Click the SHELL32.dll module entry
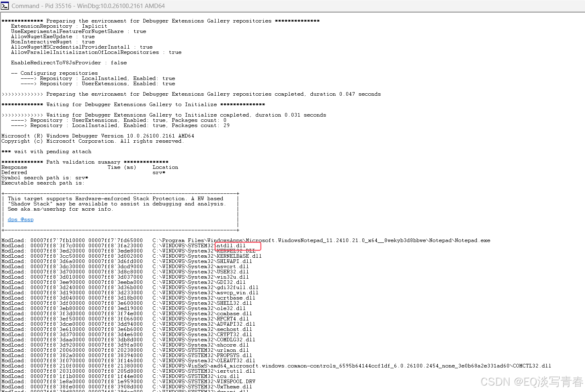Image resolution: width=585 pixels, height=392 pixels. (127, 303)
